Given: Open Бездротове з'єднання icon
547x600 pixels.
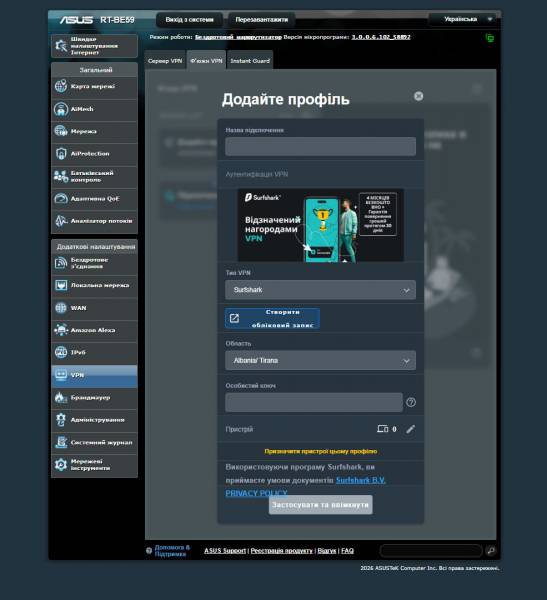Looking at the screenshot, I should pyautogui.click(x=61, y=263).
